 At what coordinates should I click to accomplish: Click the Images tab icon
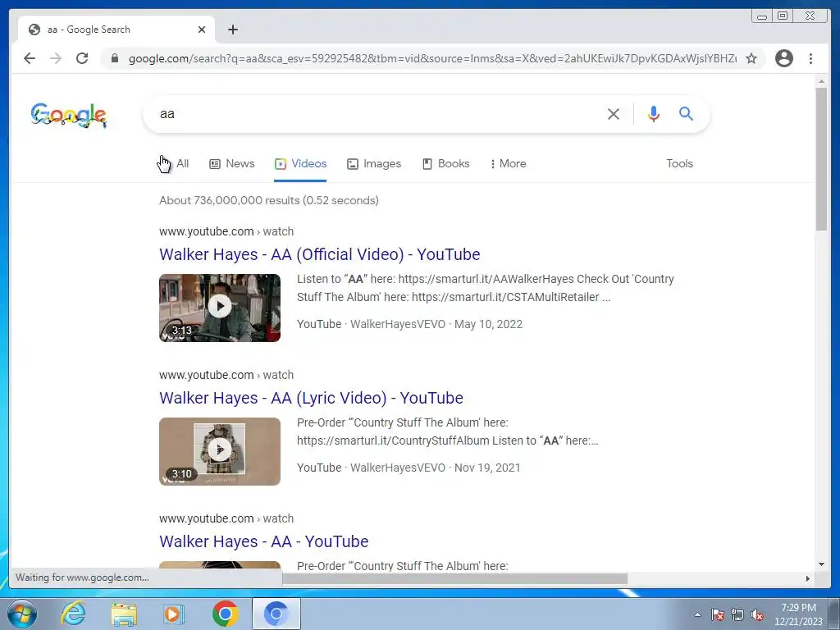click(353, 164)
